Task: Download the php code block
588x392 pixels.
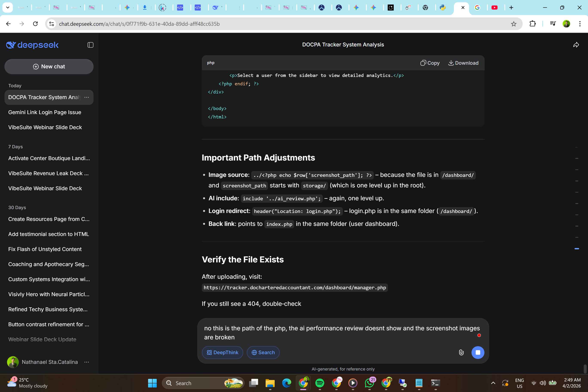Action: coord(463,63)
